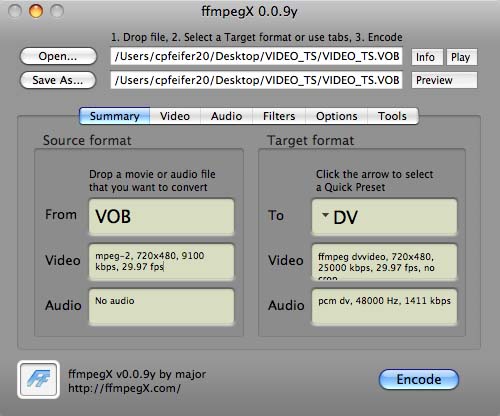Go to the Tools tab
Image resolution: width=500 pixels, height=416 pixels.
tap(392, 116)
